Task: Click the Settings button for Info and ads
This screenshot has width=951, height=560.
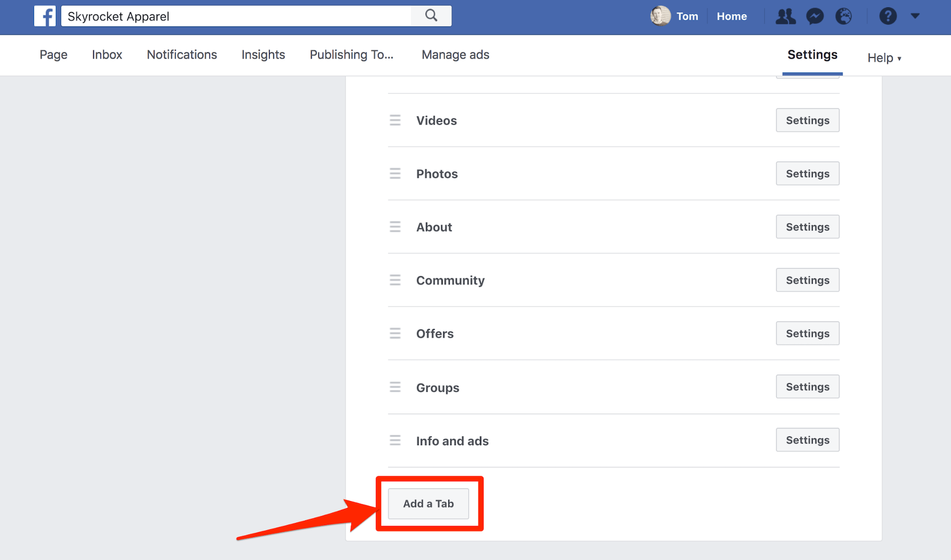Action: tap(807, 440)
